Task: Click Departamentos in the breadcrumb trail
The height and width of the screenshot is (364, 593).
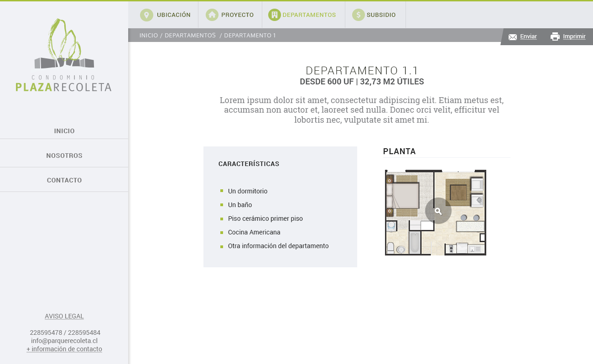Action: [x=190, y=36]
